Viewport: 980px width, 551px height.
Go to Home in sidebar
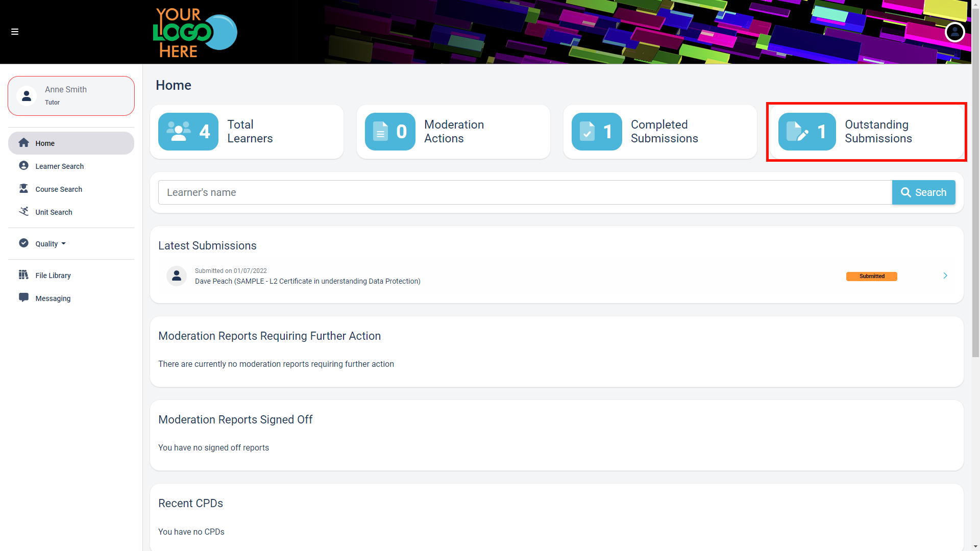coord(71,143)
